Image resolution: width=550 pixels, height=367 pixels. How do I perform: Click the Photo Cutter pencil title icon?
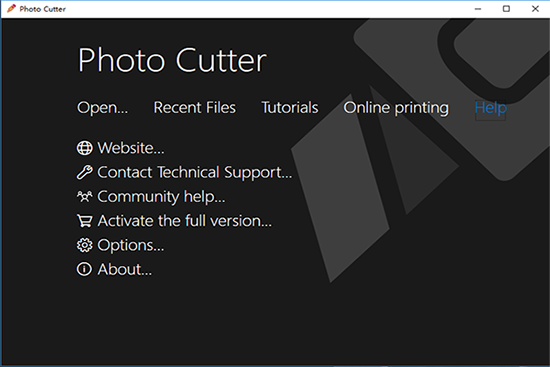[x=11, y=8]
